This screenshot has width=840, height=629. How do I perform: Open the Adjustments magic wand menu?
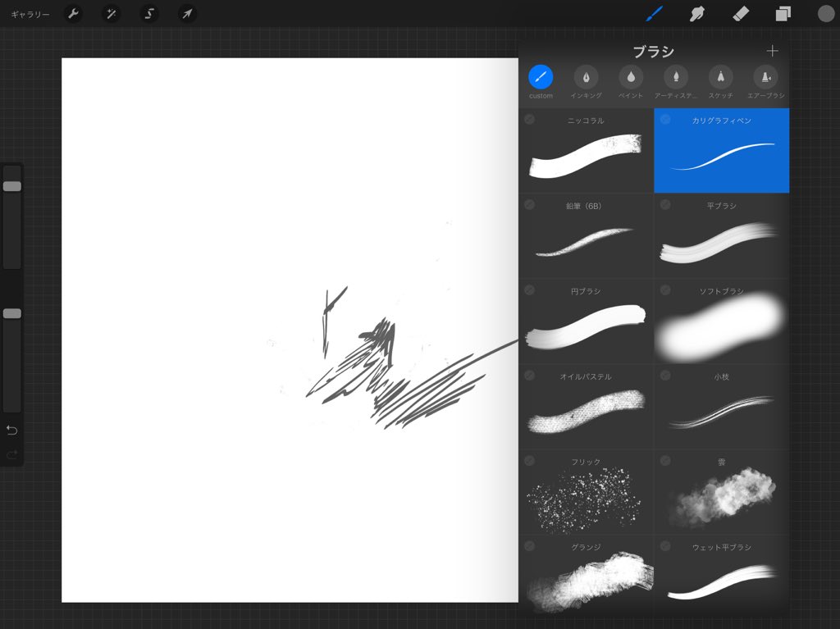[112, 14]
